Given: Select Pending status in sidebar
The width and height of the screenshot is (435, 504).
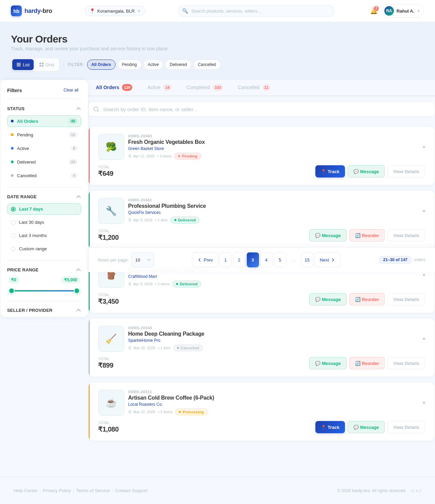Looking at the screenshot, I should tap(44, 135).
